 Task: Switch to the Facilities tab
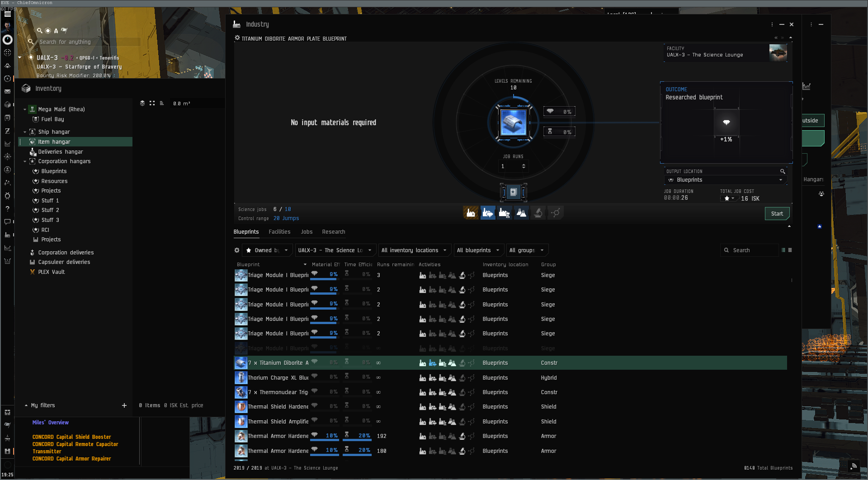(279, 232)
